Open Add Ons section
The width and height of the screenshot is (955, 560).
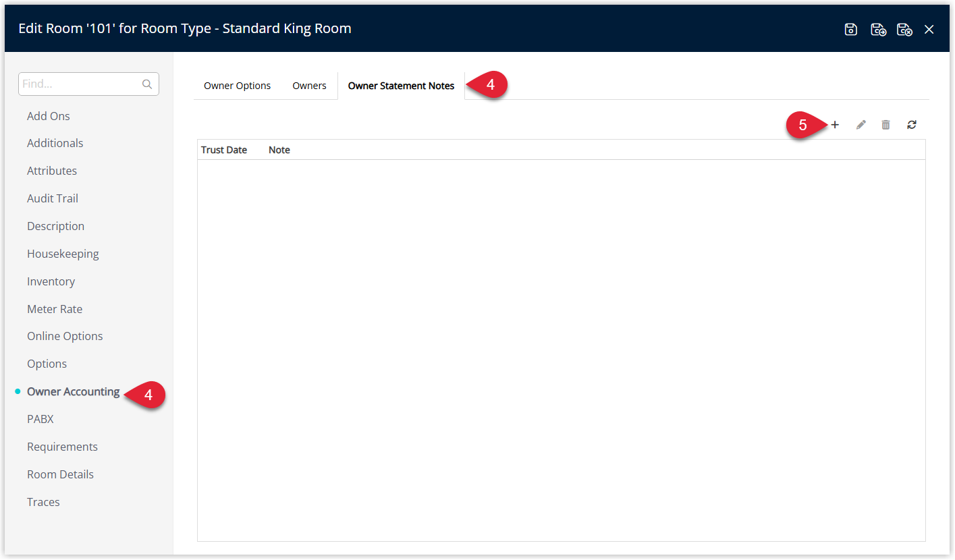point(49,116)
